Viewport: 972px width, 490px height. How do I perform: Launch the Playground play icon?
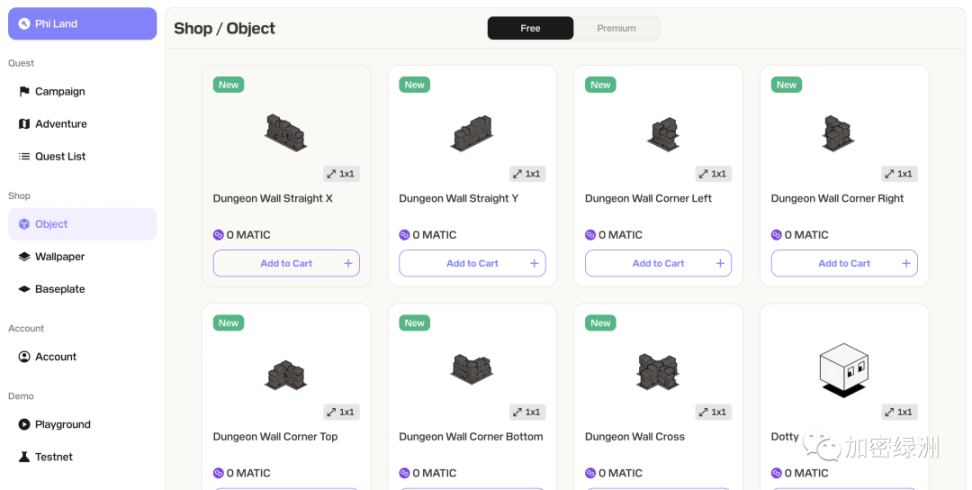pyautogui.click(x=24, y=424)
